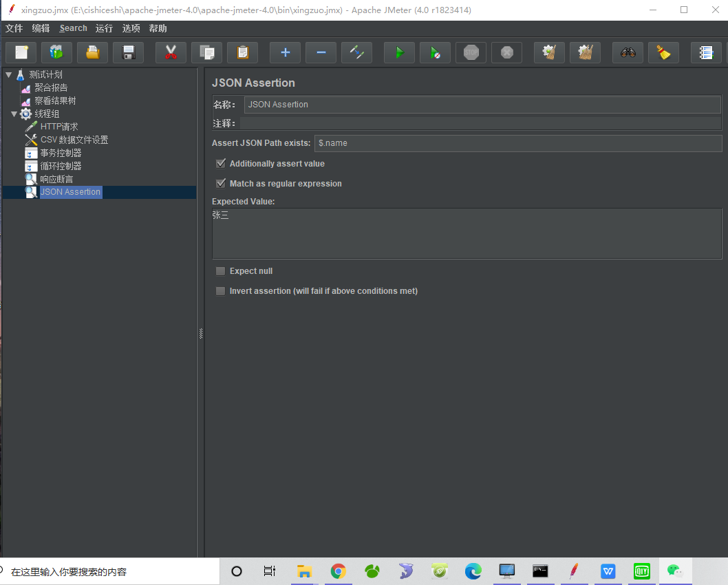Select CSV 数据文件设置 in the tree
This screenshot has width=728, height=585.
(x=74, y=140)
